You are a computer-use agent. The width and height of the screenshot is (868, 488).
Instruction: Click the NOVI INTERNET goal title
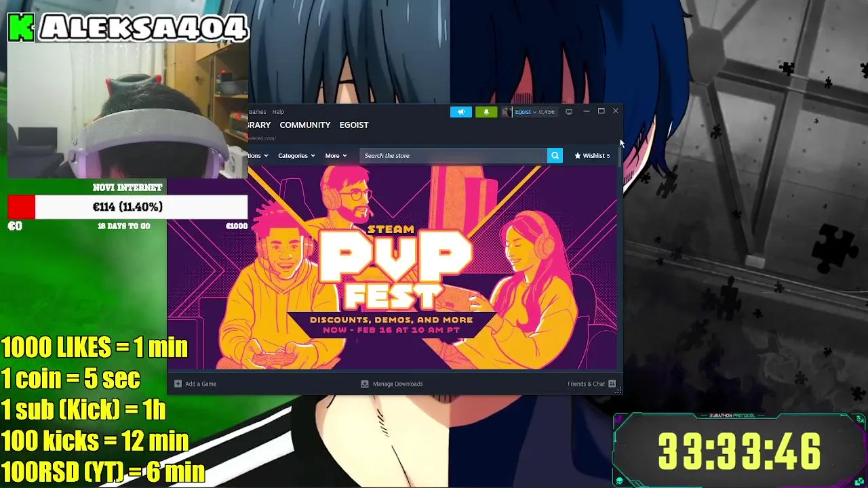[127, 187]
